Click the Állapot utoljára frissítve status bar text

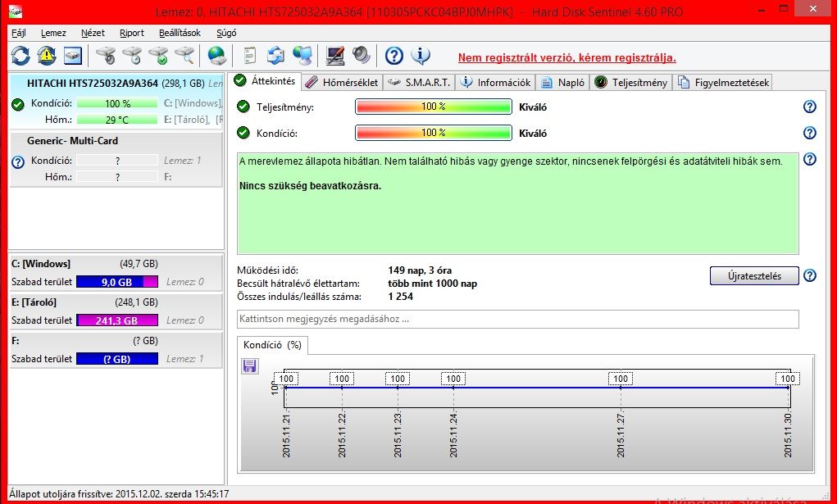(x=119, y=494)
